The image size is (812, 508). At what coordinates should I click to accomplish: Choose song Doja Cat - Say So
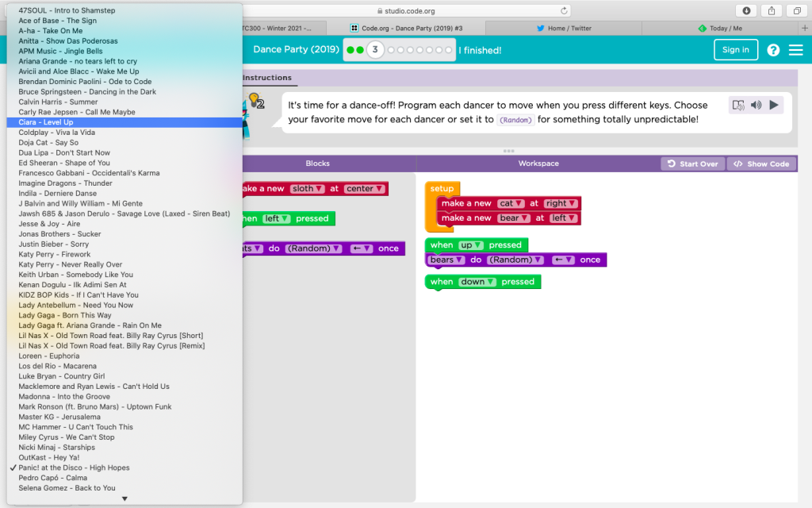(124, 143)
